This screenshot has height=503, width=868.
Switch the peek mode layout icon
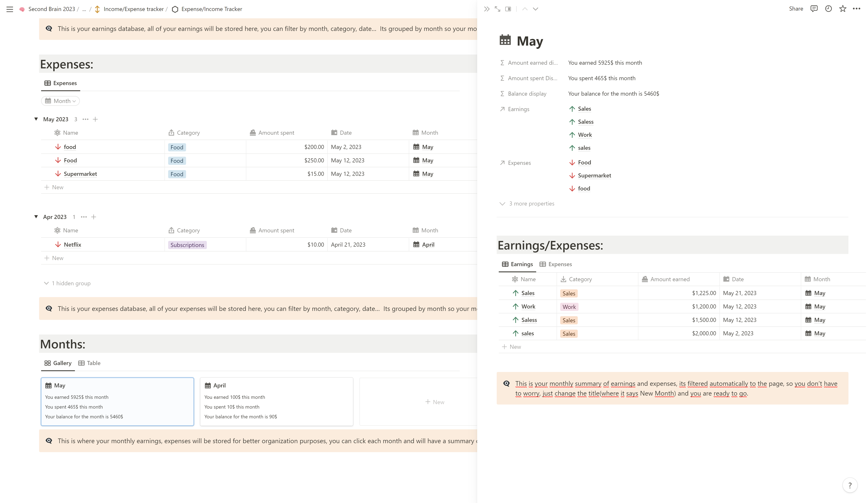(508, 9)
